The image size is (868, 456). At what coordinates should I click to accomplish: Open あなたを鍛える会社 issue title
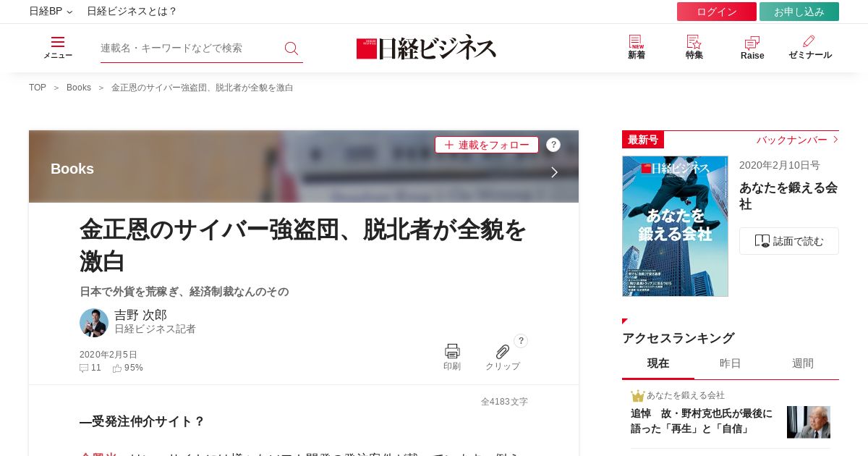pyautogui.click(x=788, y=196)
